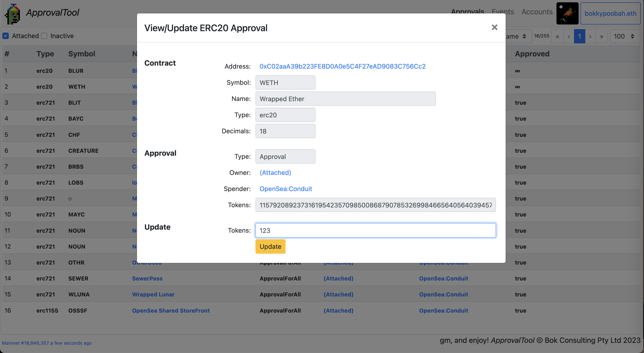
Task: Select page 1 in pagination
Action: coord(580,37)
